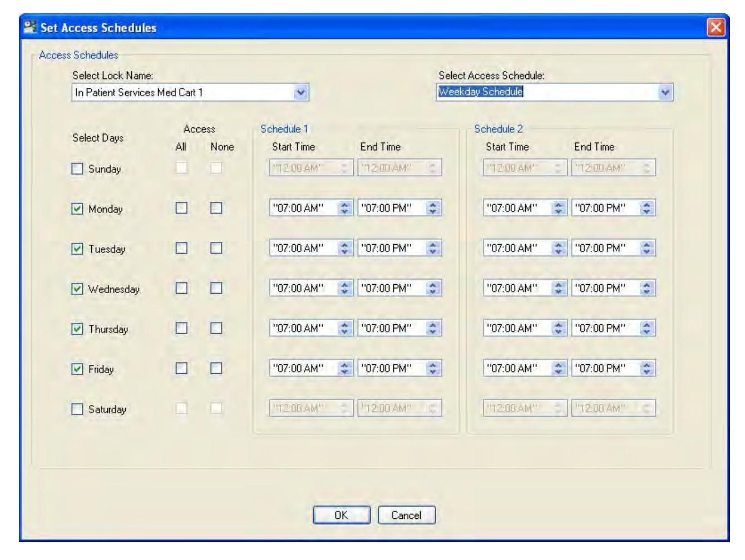Screen dimensions: 745x560
Task: Check Access All for Monday
Action: point(181,208)
